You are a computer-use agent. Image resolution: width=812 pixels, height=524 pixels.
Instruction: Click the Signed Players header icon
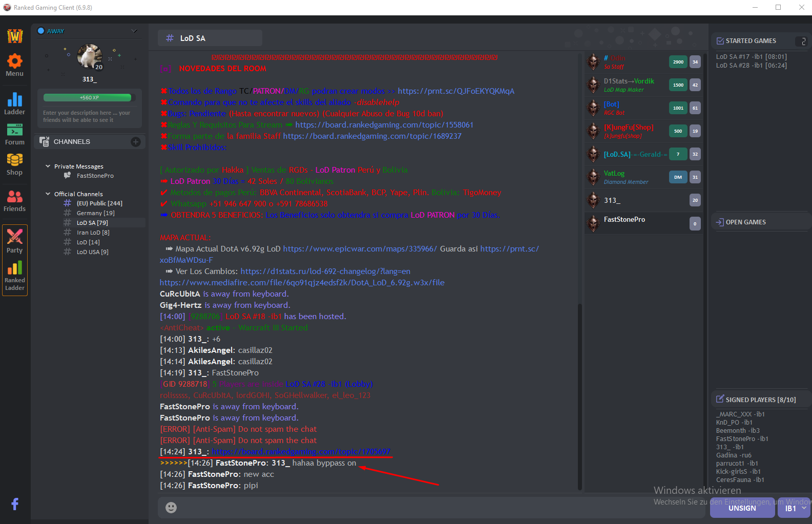pos(720,400)
